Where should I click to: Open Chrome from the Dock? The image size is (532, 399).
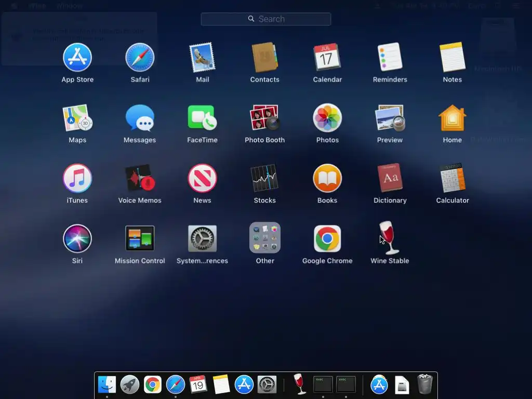point(152,384)
